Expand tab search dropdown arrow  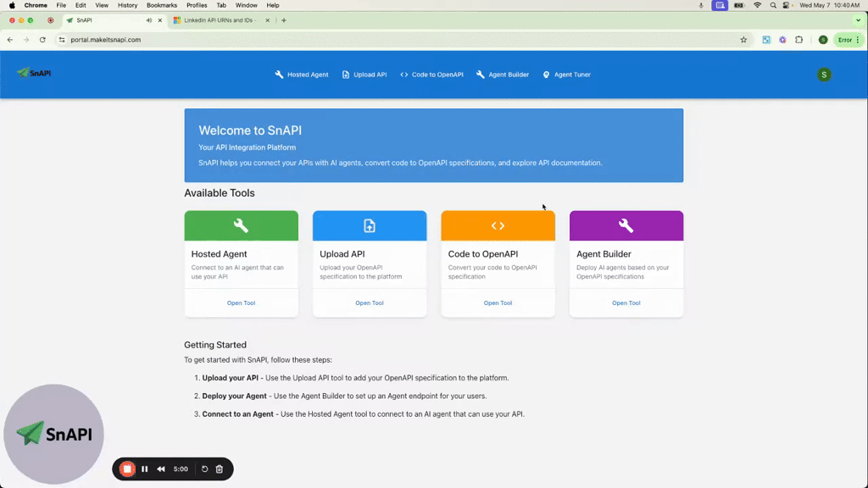coord(858,20)
